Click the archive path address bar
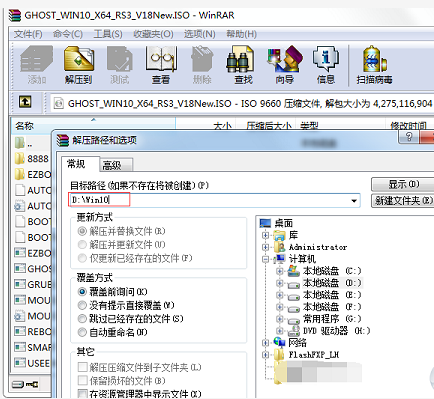 tap(243, 103)
